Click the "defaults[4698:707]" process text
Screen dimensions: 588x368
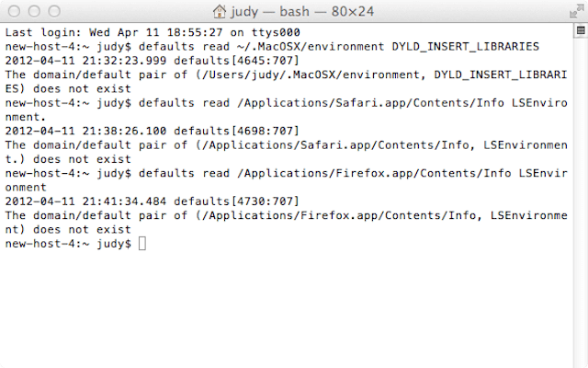tap(236, 131)
